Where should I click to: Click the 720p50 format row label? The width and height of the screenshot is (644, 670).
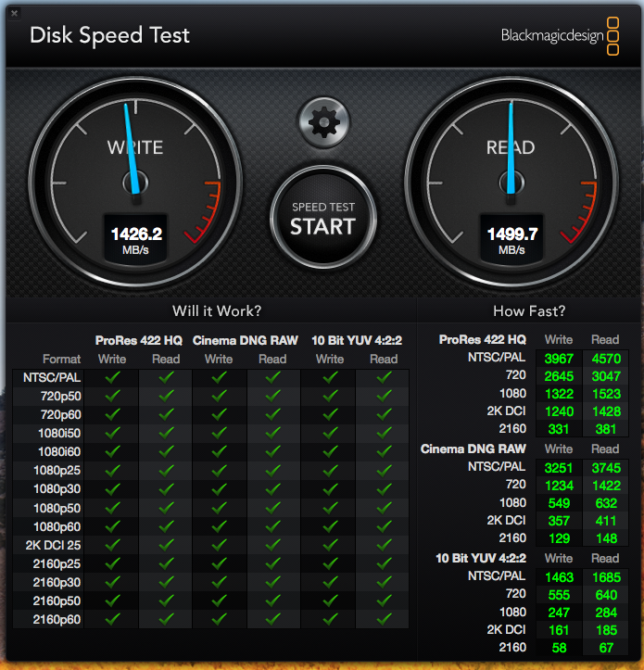pyautogui.click(x=60, y=396)
